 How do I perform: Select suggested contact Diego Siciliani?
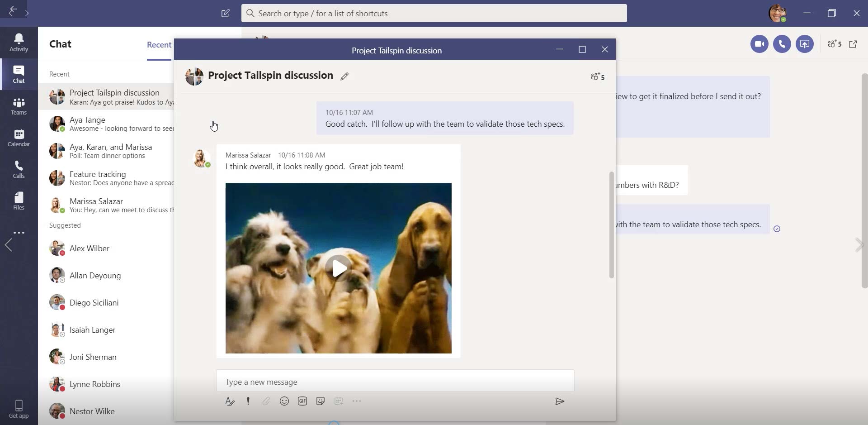click(106, 302)
